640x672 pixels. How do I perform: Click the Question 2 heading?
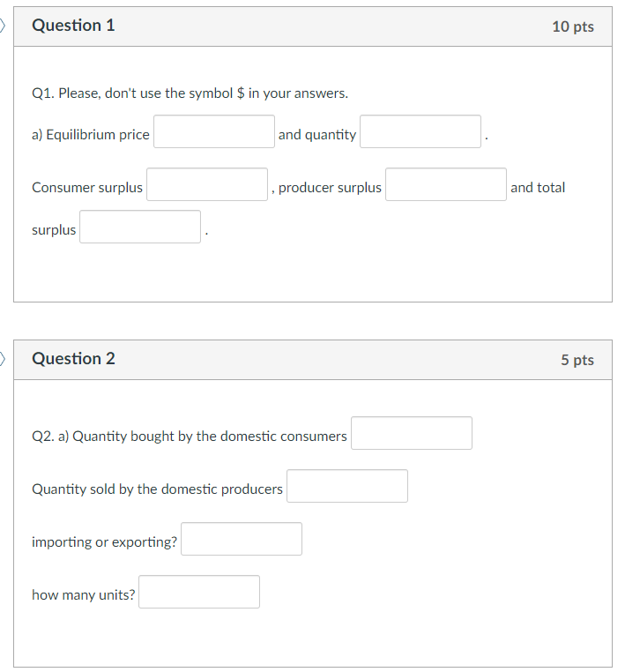(x=73, y=358)
